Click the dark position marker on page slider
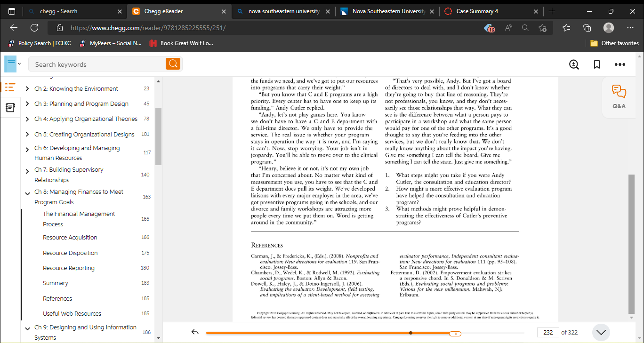 pos(411,333)
